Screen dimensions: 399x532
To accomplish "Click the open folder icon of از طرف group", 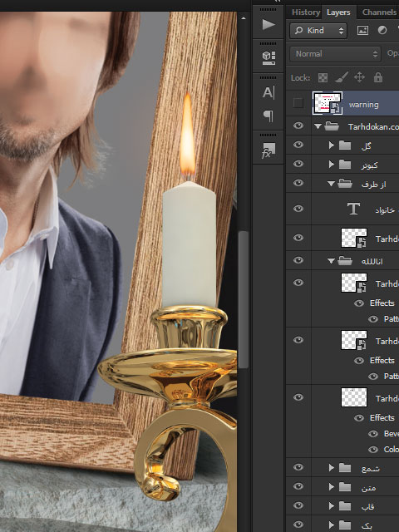I will click(x=345, y=184).
